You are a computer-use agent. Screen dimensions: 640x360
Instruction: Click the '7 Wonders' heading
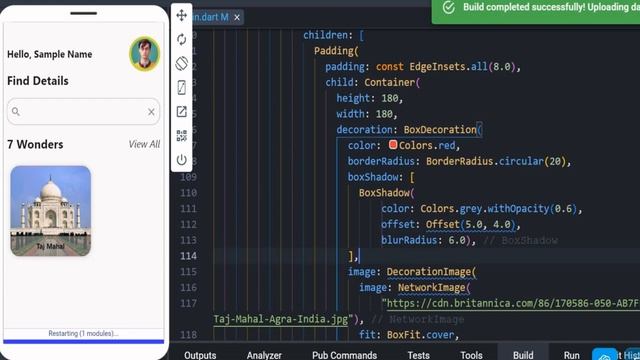pos(35,144)
